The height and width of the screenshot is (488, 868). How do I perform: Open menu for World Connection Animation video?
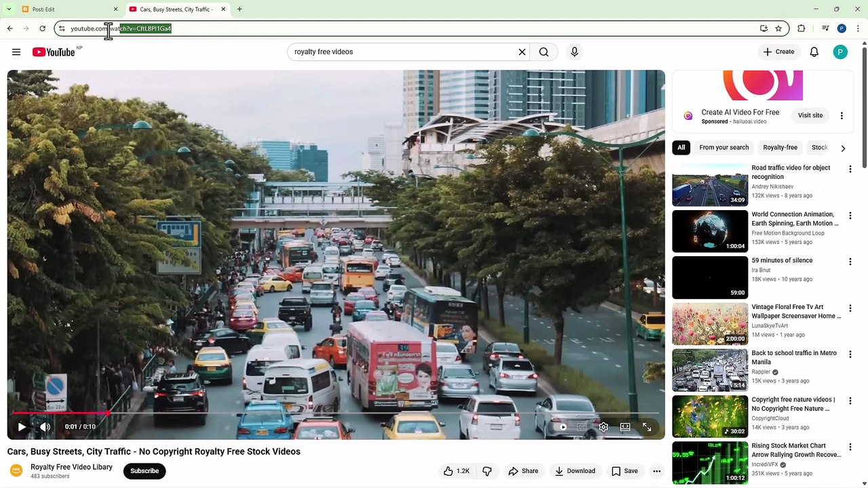850,216
